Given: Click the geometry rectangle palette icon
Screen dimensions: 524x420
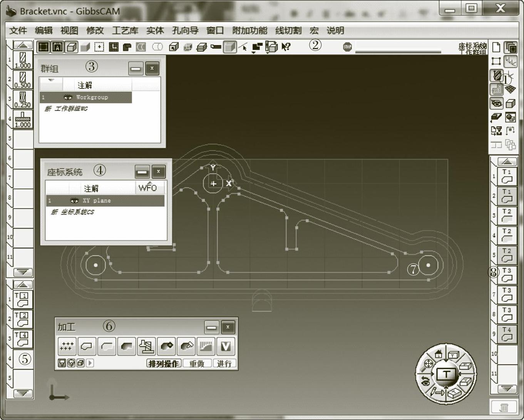Looking at the screenshot, I should (496, 61).
